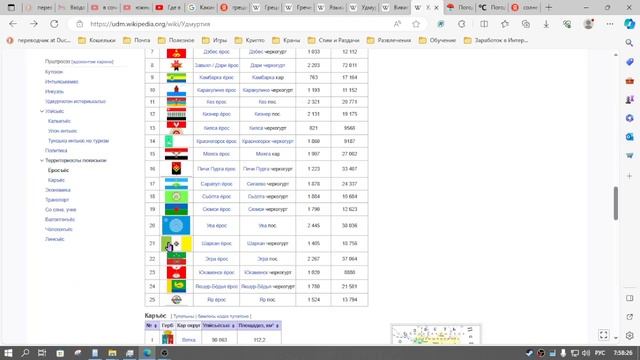Open the split screen icon in toolbar
The width and height of the screenshot is (640, 360).
tap(484, 24)
